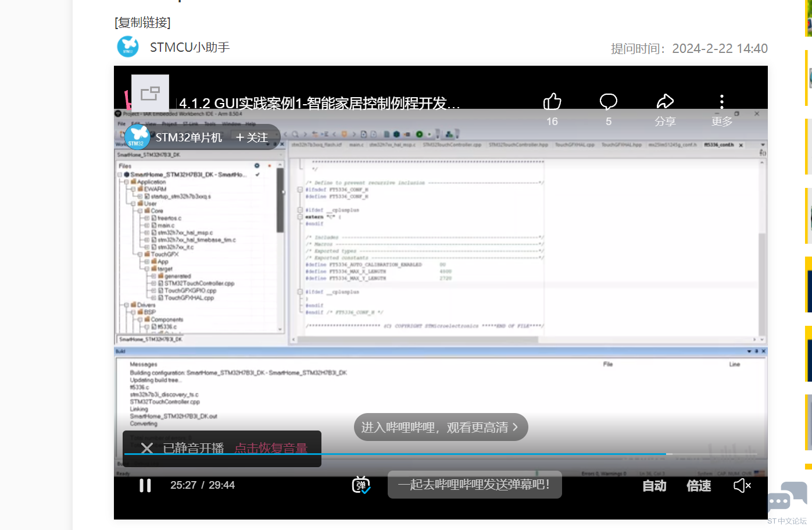812x530 pixels.
Task: Open the 4.1.2 GUI实践案例1 video title
Action: tap(320, 104)
